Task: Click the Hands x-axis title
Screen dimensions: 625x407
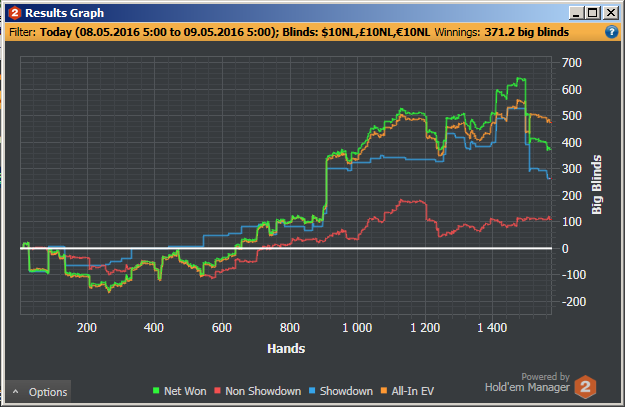Action: [x=286, y=349]
